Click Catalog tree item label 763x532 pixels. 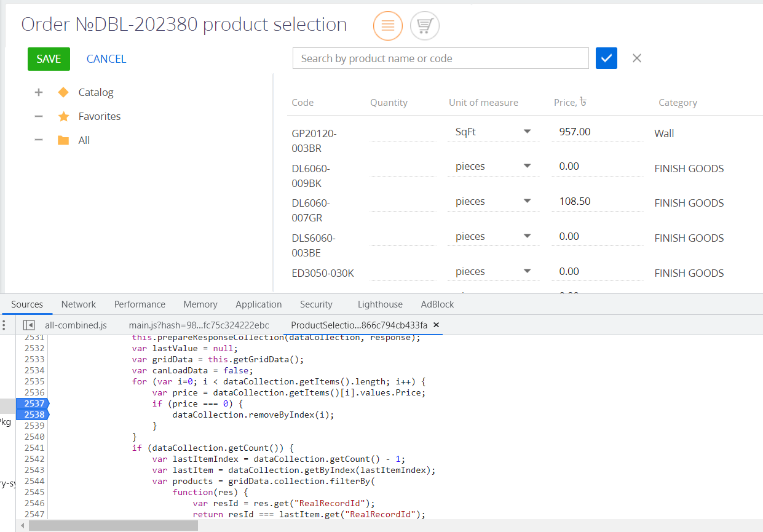[96, 92]
